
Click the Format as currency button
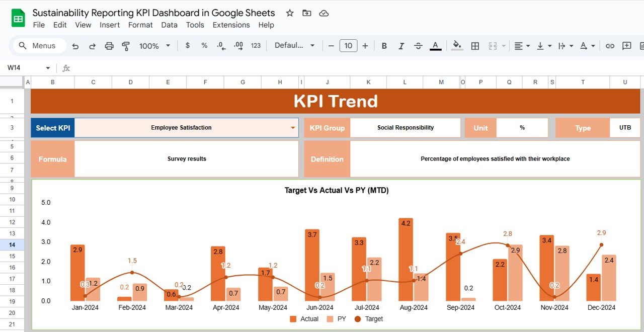(x=188, y=46)
